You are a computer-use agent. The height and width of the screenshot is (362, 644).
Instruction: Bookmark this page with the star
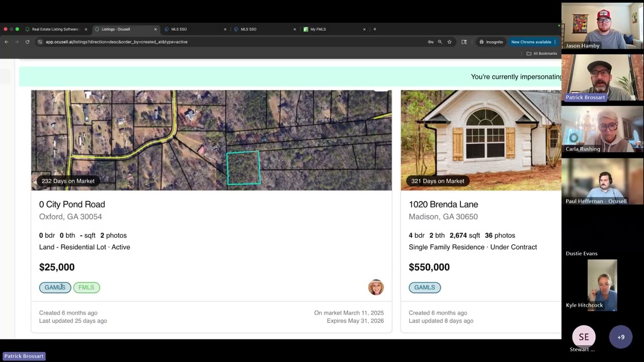[x=449, y=42]
